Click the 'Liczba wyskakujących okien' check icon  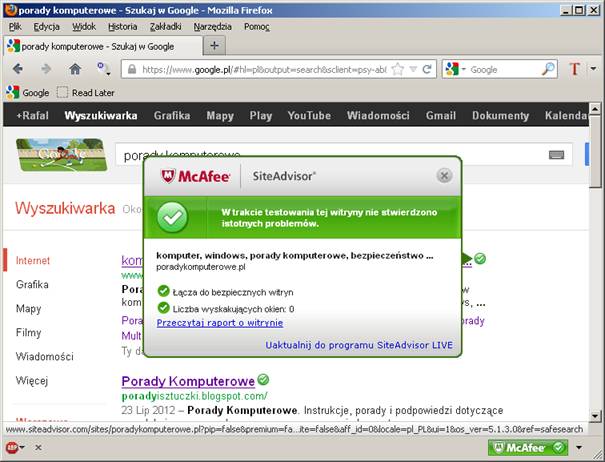(164, 308)
